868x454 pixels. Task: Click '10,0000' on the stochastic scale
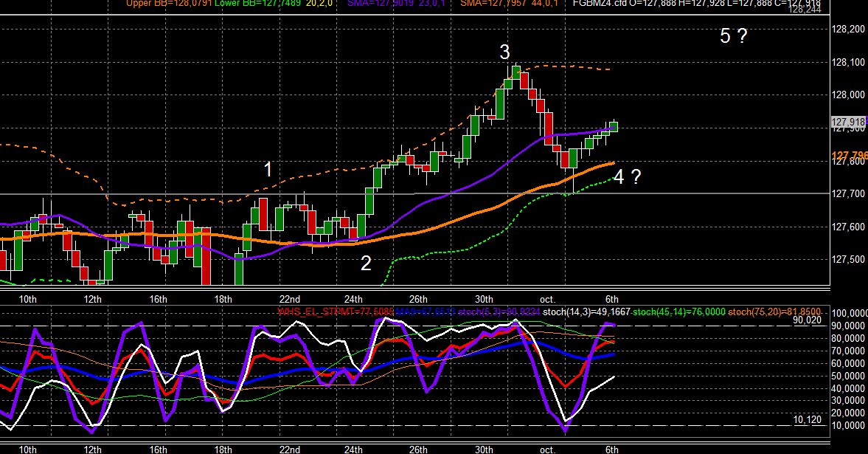pyautogui.click(x=849, y=426)
